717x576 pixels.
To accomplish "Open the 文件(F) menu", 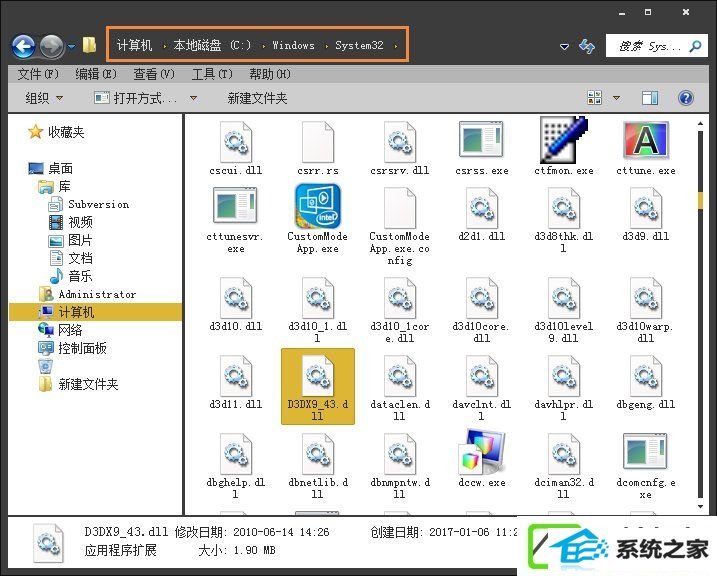I will click(x=38, y=74).
